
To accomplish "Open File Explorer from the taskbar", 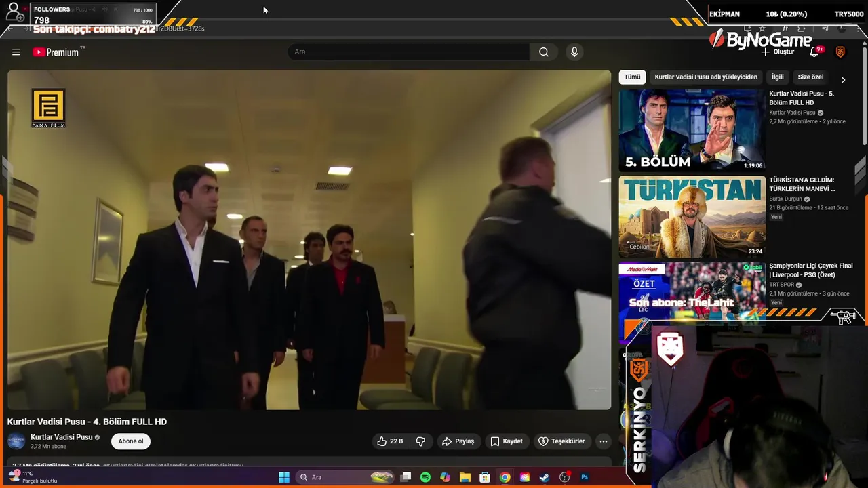I will point(465,477).
